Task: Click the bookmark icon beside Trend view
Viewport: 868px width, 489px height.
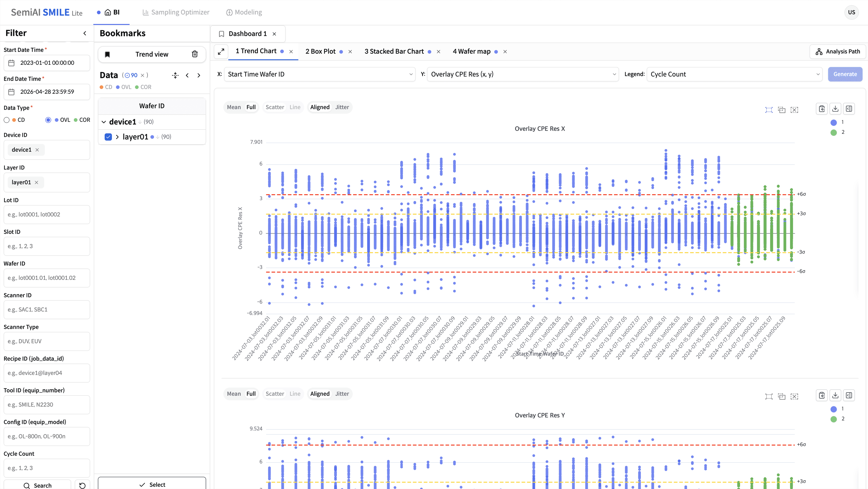Action: point(107,54)
